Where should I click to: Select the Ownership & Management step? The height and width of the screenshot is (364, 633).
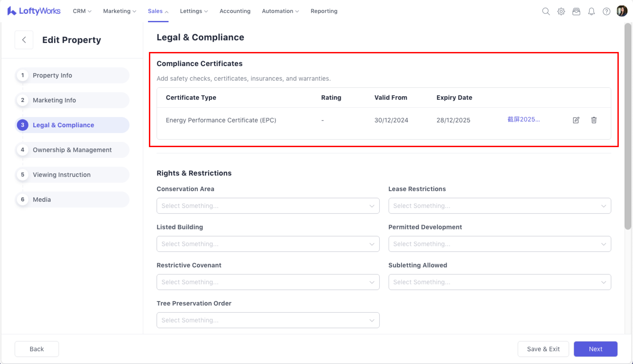[72, 150]
